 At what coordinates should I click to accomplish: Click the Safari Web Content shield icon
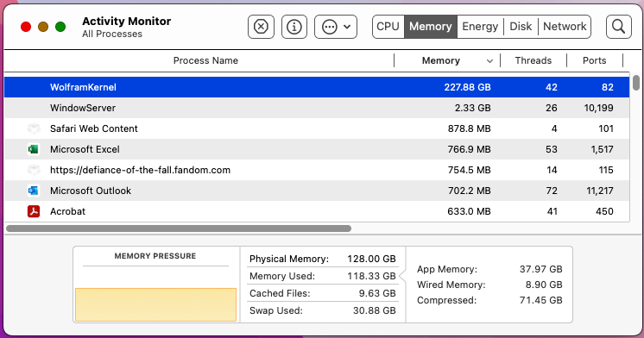34,128
